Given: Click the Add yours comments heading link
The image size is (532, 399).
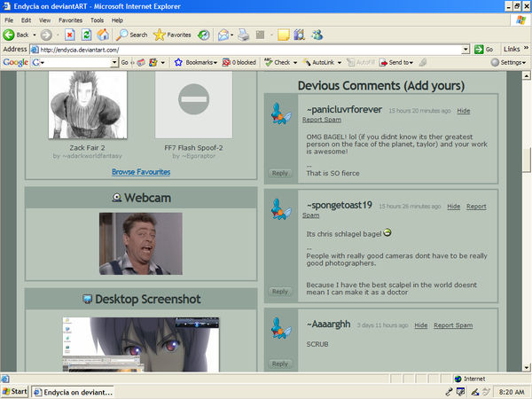Looking at the screenshot, I should (435, 85).
